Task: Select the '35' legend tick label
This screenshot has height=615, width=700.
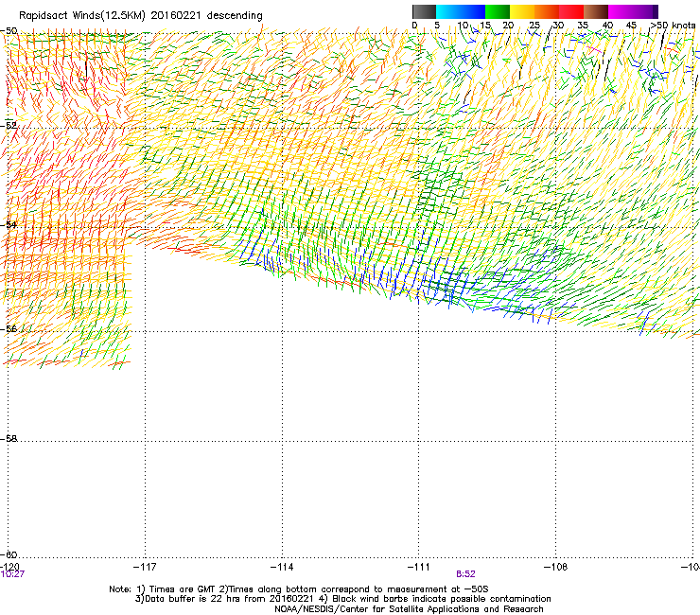Action: pyautogui.click(x=583, y=26)
